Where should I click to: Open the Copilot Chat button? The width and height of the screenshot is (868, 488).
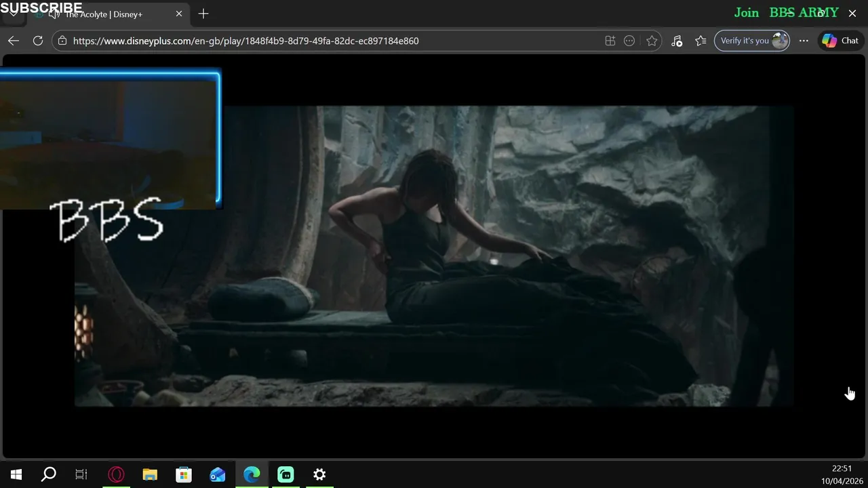(840, 41)
